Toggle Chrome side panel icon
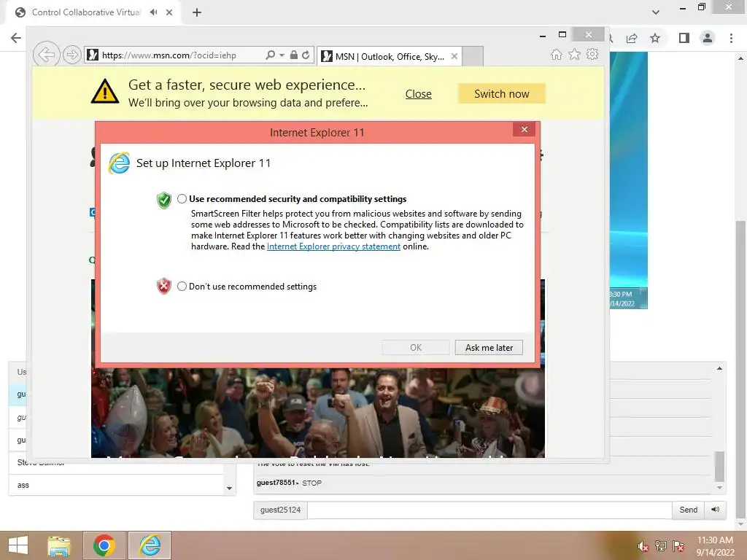The height and width of the screenshot is (560, 747). (684, 38)
